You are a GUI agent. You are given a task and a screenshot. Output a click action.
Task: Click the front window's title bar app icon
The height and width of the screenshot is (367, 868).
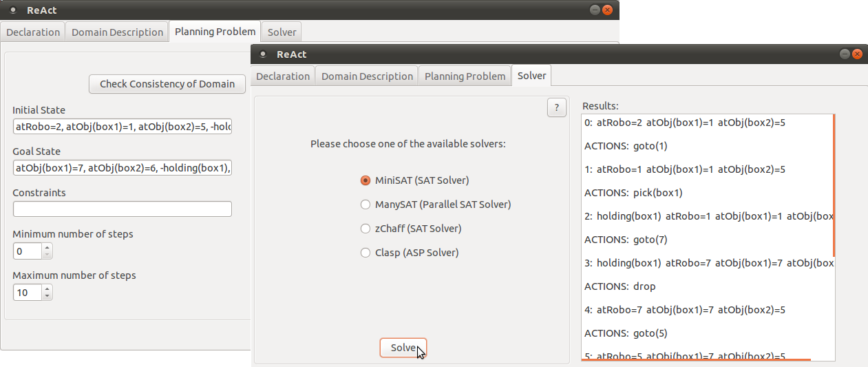pos(262,54)
